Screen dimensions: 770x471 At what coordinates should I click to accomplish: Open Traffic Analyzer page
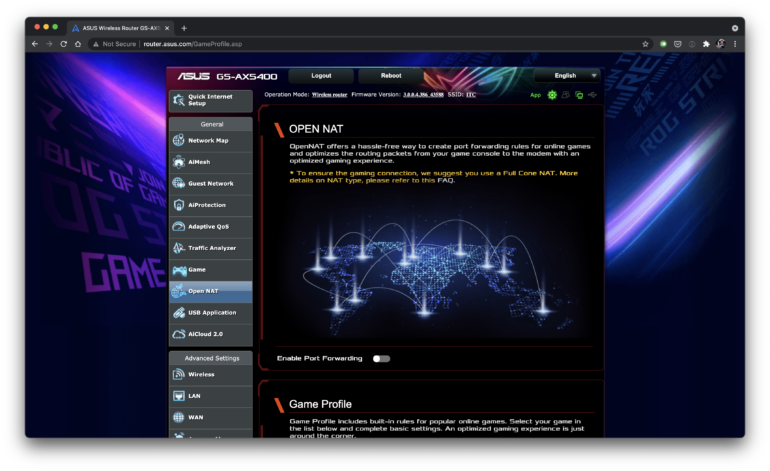(x=211, y=249)
